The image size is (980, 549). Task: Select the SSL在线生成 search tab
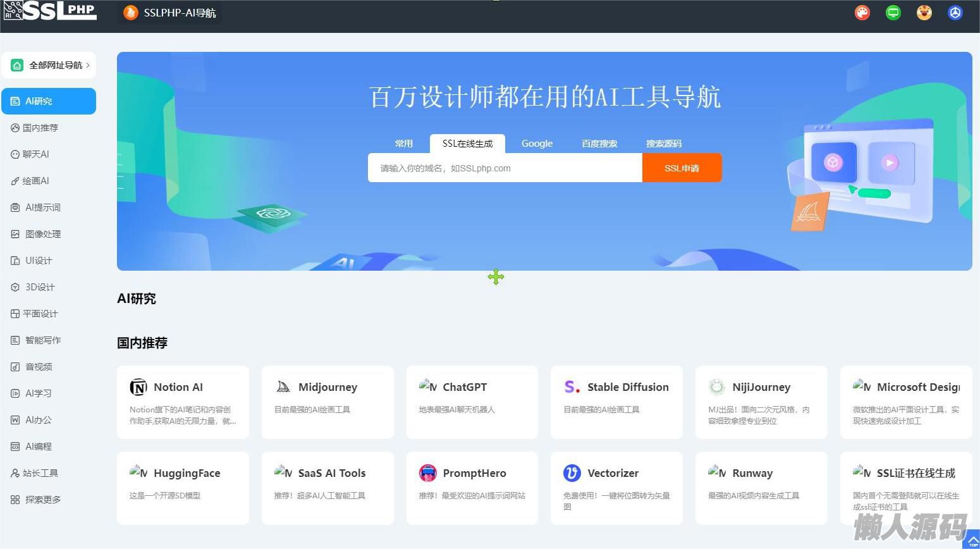click(467, 144)
